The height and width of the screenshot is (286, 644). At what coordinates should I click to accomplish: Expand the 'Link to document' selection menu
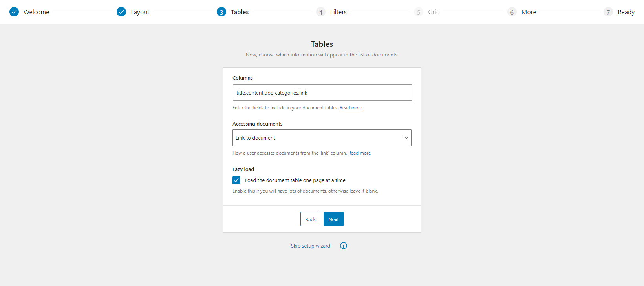coord(322,138)
